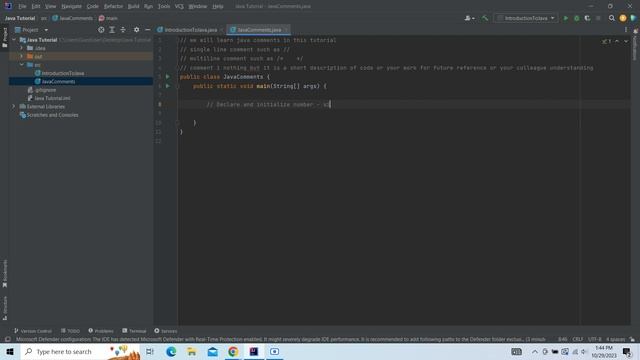Click the Windows Start button

pos(10,351)
